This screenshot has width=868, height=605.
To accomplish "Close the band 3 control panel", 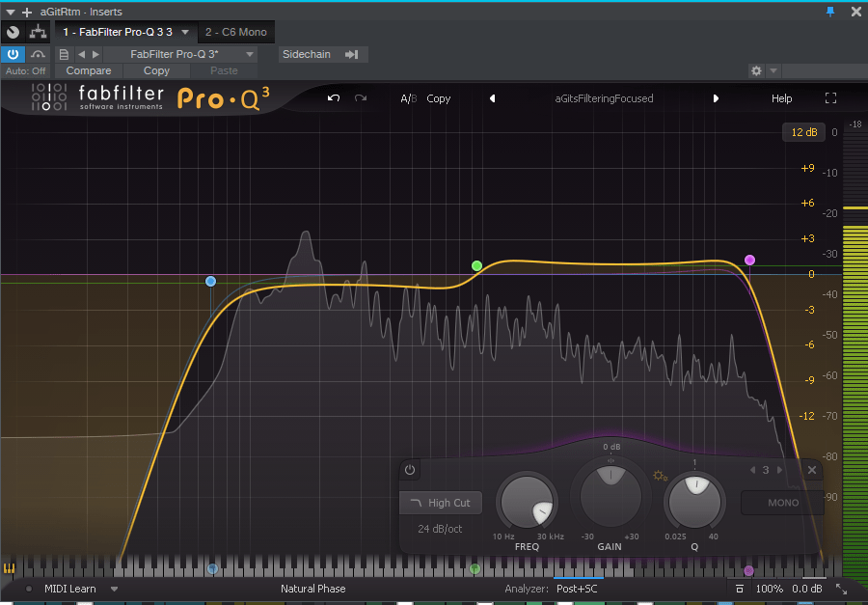I will (x=812, y=470).
